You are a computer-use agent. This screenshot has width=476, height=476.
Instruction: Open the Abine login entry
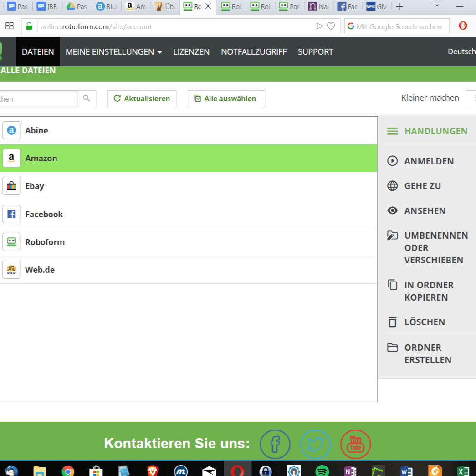point(188,130)
